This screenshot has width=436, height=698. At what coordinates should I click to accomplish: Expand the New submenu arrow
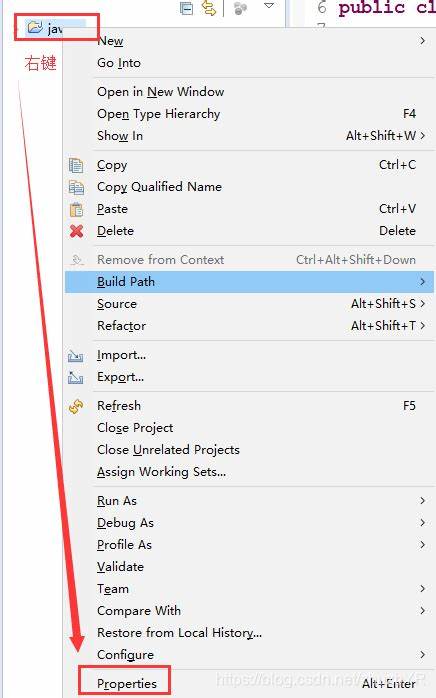(422, 41)
